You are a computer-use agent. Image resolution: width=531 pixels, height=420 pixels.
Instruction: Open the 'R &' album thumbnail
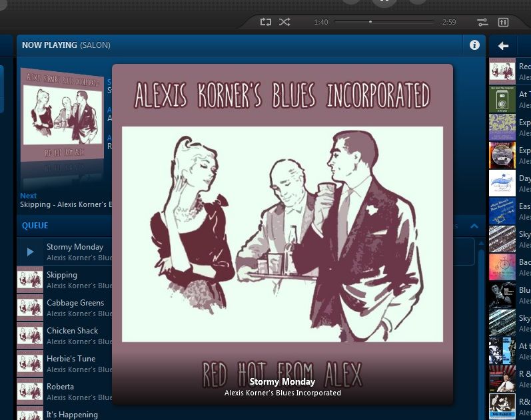pyautogui.click(x=502, y=379)
